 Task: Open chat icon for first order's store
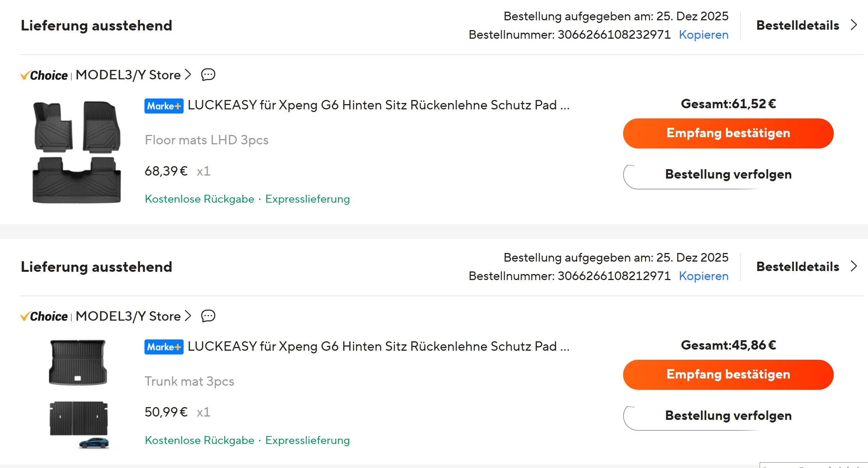[208, 75]
